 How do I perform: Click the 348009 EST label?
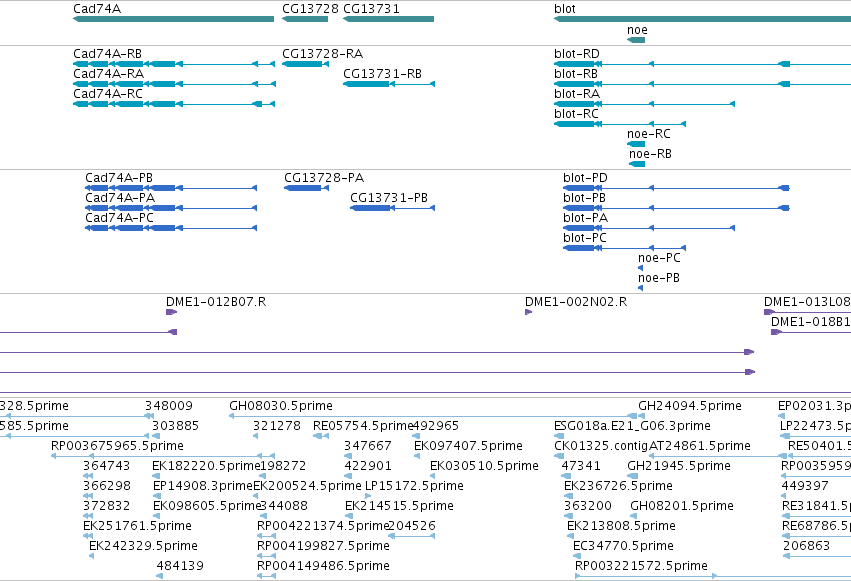pyautogui.click(x=169, y=406)
